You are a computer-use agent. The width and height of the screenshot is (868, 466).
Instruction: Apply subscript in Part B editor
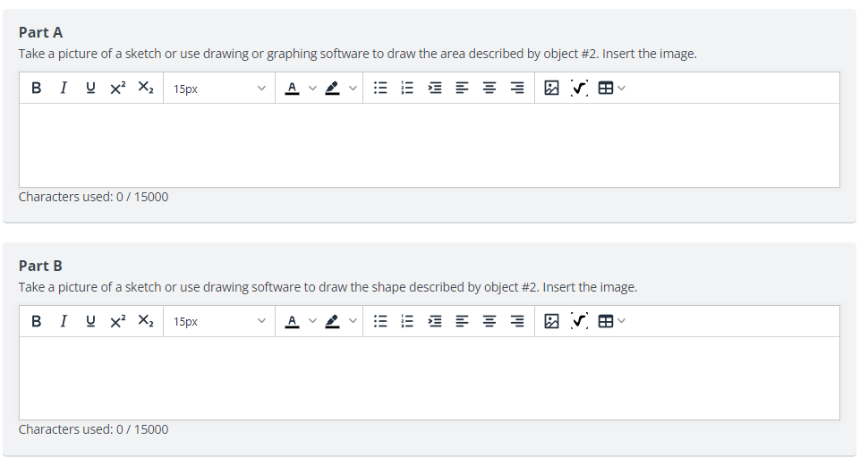coord(146,321)
